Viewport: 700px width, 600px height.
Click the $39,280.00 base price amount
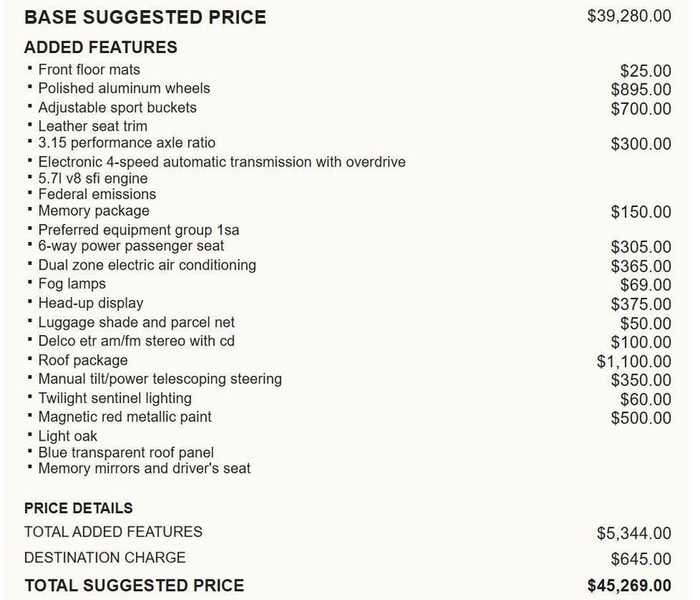point(629,16)
